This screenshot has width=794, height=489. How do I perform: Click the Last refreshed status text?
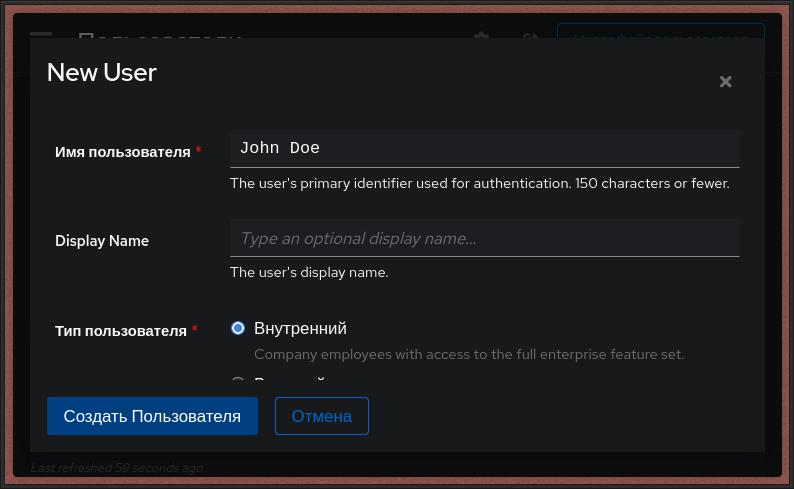(x=117, y=467)
